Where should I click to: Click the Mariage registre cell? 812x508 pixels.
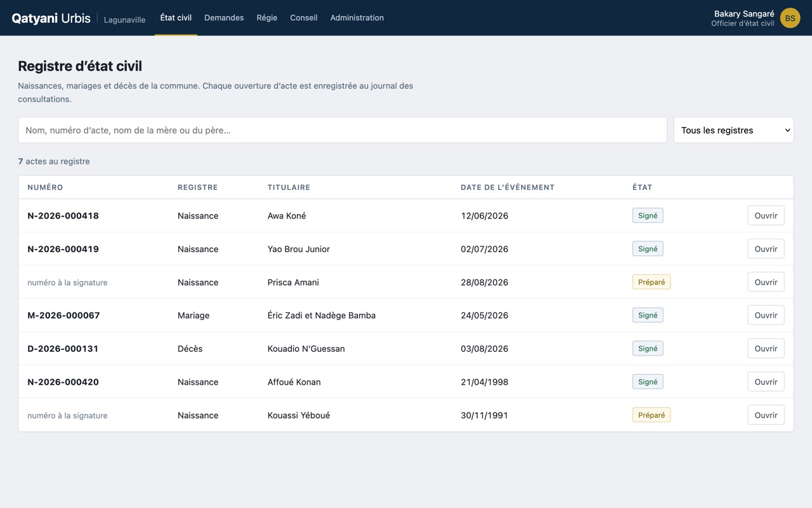193,316
